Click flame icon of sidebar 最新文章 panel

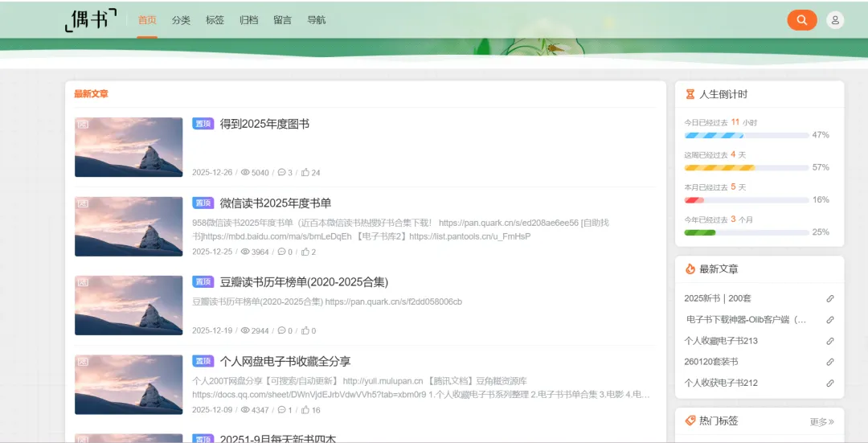pyautogui.click(x=690, y=269)
